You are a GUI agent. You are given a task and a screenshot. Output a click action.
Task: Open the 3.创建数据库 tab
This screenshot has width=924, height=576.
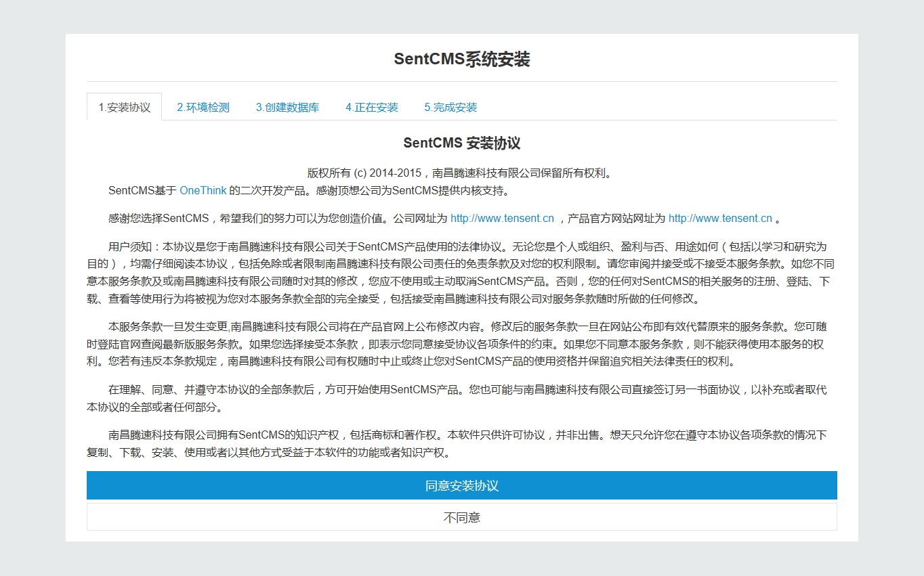point(287,107)
